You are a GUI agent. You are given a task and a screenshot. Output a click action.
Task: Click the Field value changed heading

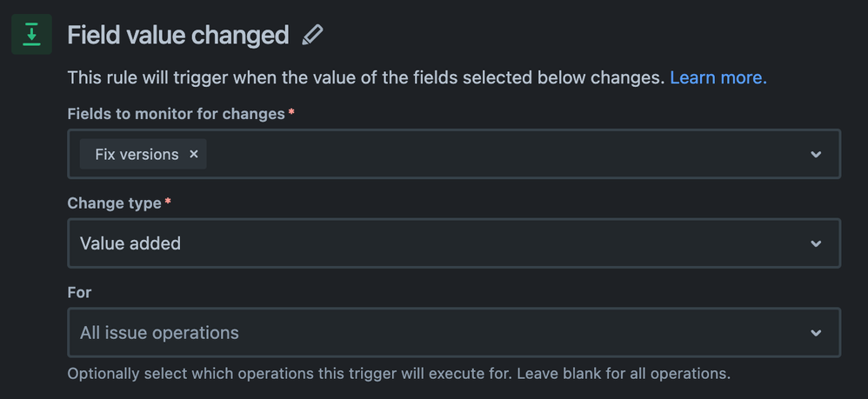[178, 36]
